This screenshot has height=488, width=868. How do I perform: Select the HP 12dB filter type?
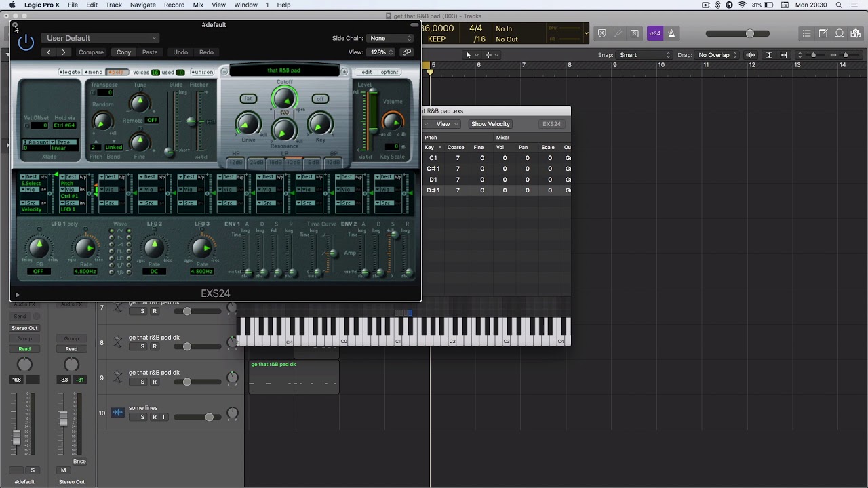pos(236,163)
